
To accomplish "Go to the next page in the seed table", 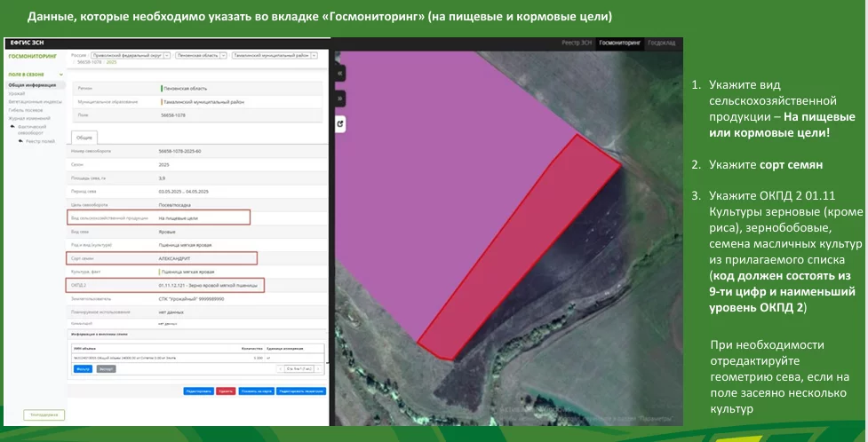I will (x=318, y=368).
